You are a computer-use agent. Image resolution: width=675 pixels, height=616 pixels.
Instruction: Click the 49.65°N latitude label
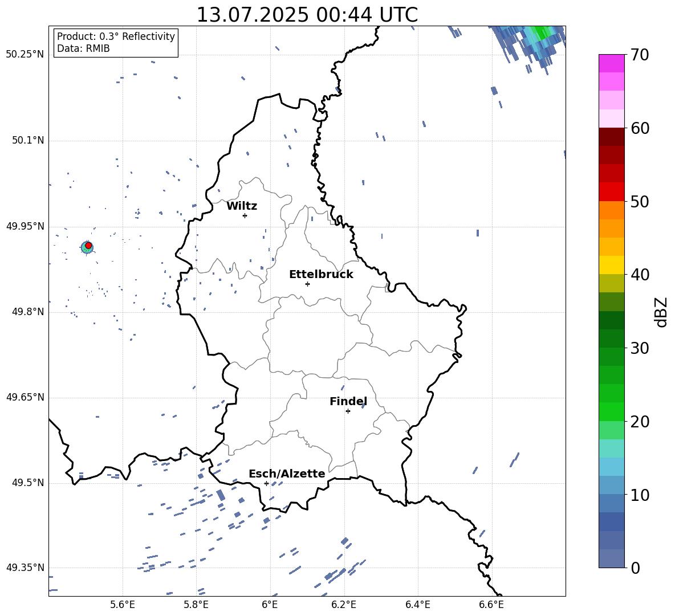pyautogui.click(x=25, y=397)
